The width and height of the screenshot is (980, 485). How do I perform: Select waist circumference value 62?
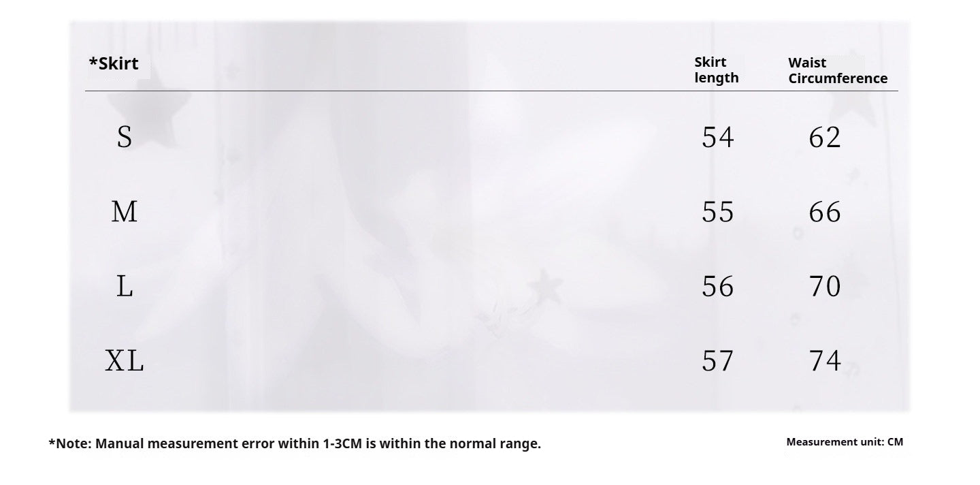click(825, 137)
